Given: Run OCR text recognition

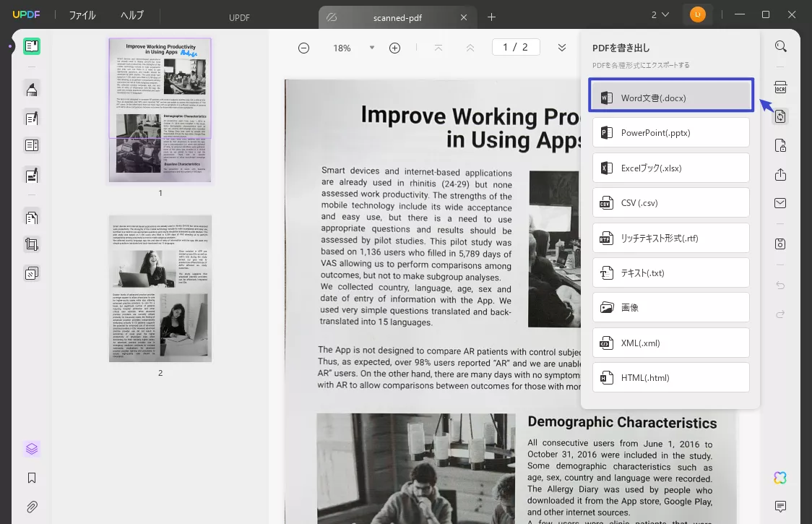Looking at the screenshot, I should point(780,87).
